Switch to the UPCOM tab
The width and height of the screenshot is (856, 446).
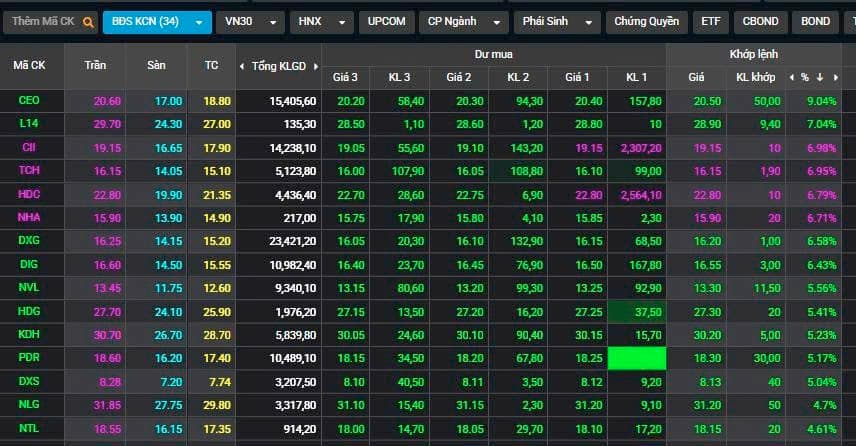(386, 21)
